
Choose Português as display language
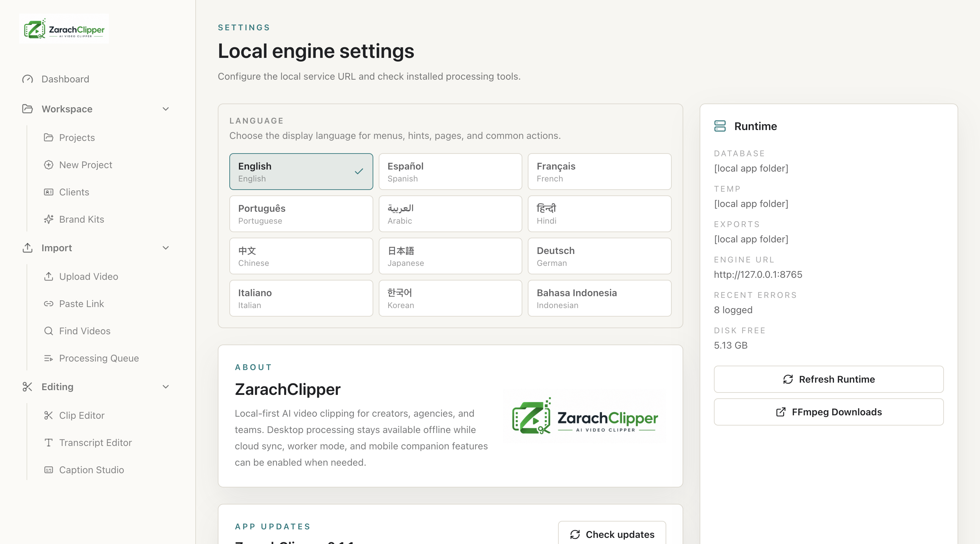click(301, 214)
